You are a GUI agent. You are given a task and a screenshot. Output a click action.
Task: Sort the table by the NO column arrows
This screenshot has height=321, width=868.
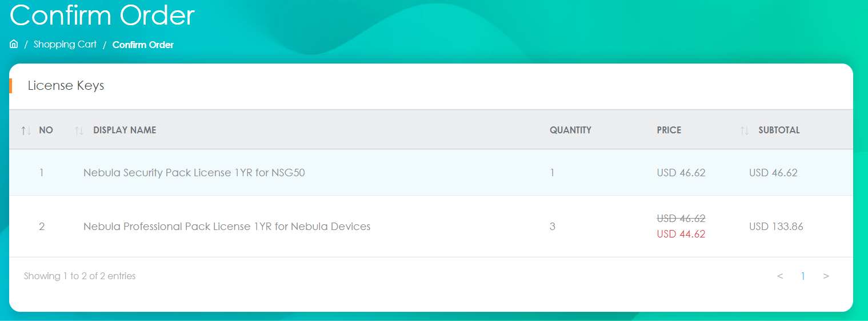point(26,130)
